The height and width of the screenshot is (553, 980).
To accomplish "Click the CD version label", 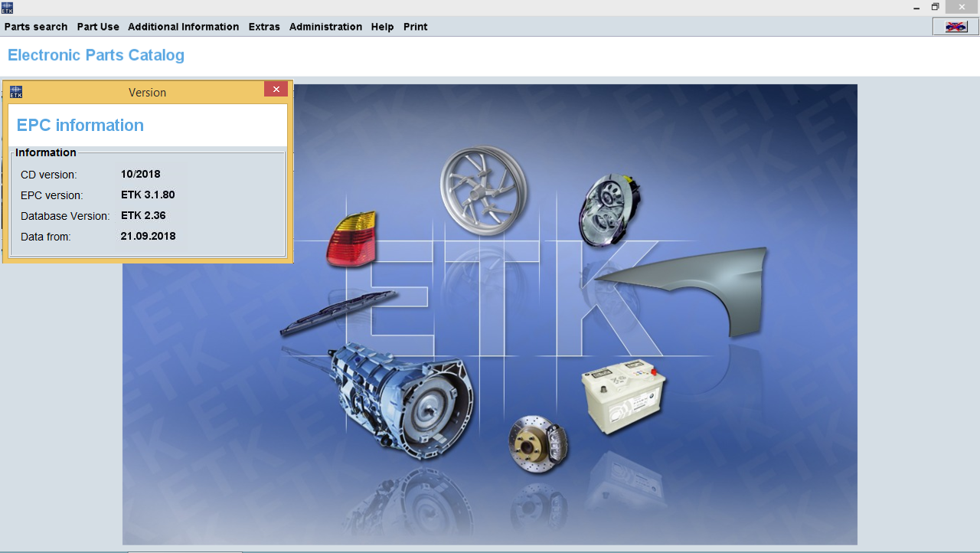I will pyautogui.click(x=49, y=175).
